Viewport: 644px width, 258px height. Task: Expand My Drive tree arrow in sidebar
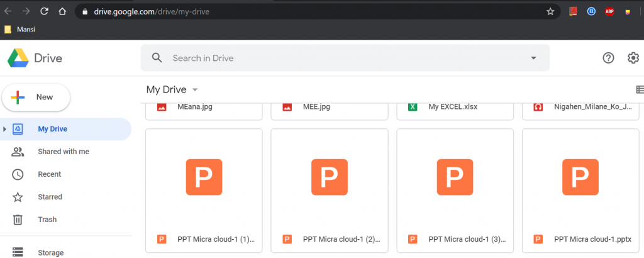[x=4, y=129]
